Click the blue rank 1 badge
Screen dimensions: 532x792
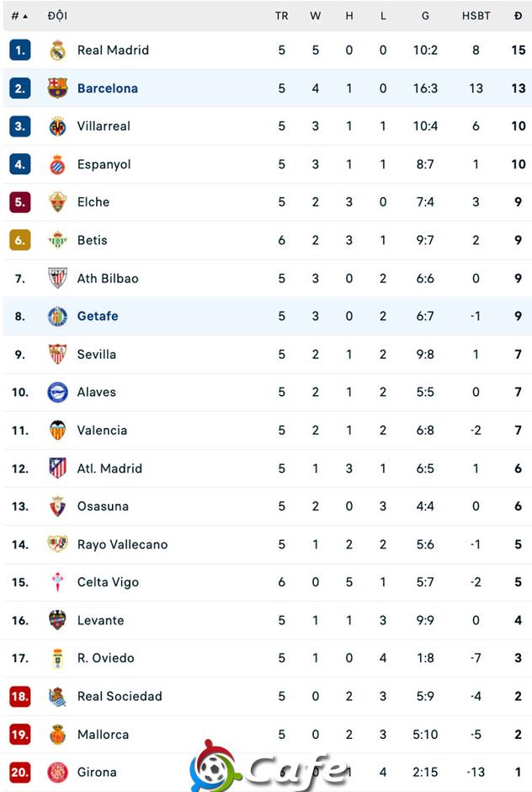tap(19, 50)
